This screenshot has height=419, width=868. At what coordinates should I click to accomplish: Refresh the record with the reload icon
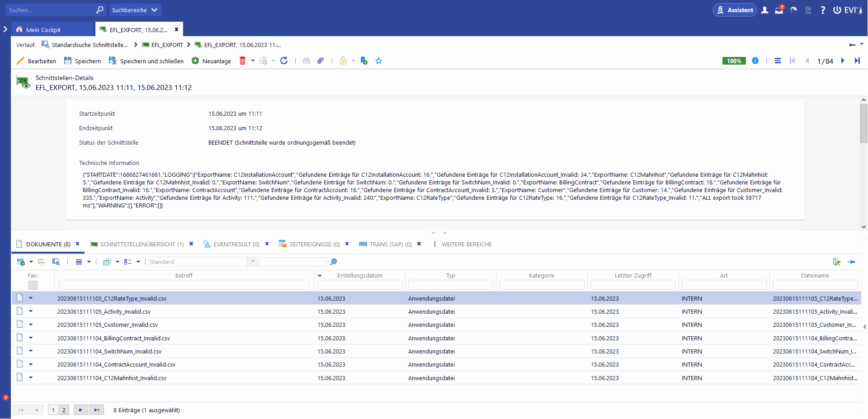[284, 61]
